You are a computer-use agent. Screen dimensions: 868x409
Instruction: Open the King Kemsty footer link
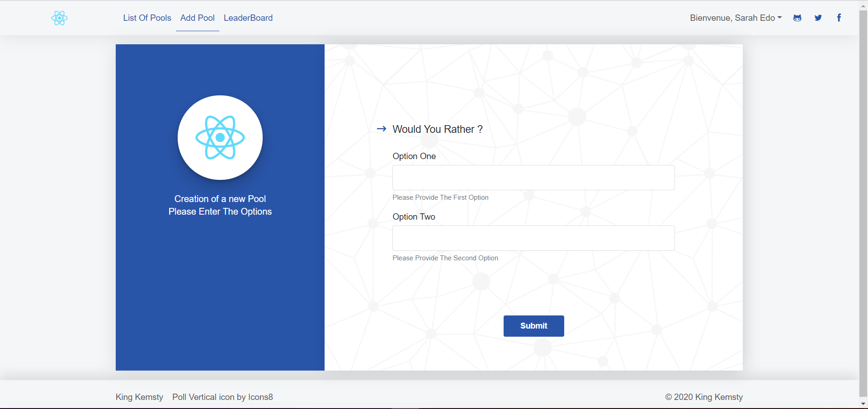click(x=139, y=397)
